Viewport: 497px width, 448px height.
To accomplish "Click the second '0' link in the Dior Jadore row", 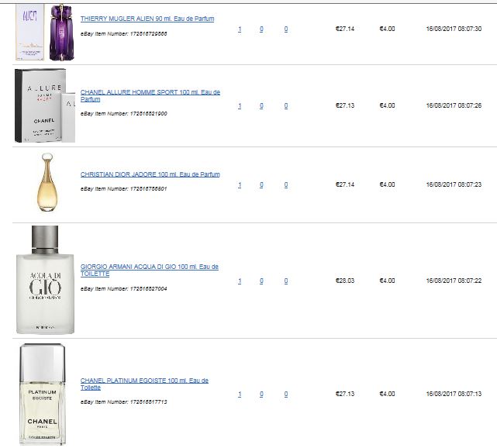I will [286, 184].
